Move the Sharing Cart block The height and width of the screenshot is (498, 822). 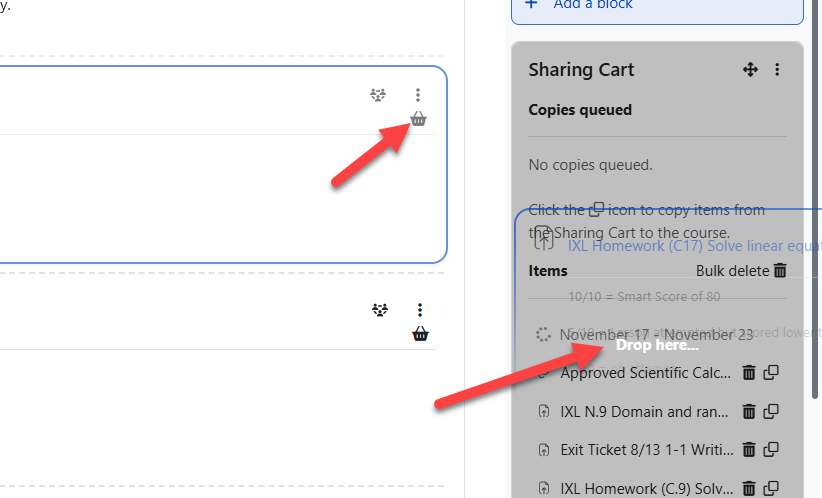pos(750,70)
